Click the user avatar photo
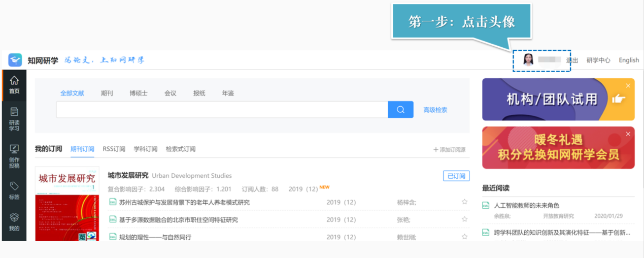 (528, 60)
